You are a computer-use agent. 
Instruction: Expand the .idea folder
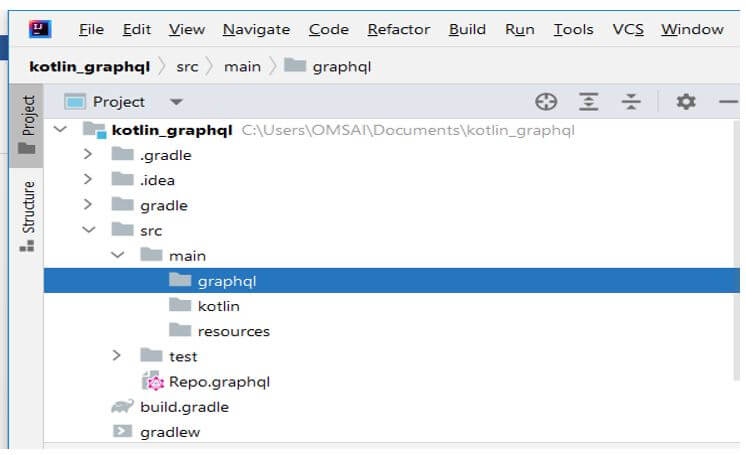click(x=88, y=179)
